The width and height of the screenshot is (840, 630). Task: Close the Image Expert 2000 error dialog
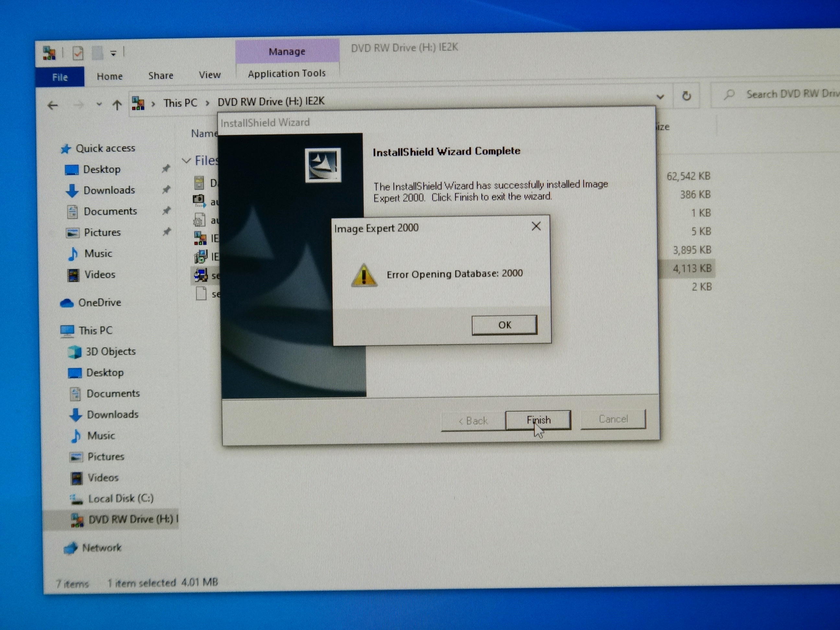pyautogui.click(x=536, y=226)
